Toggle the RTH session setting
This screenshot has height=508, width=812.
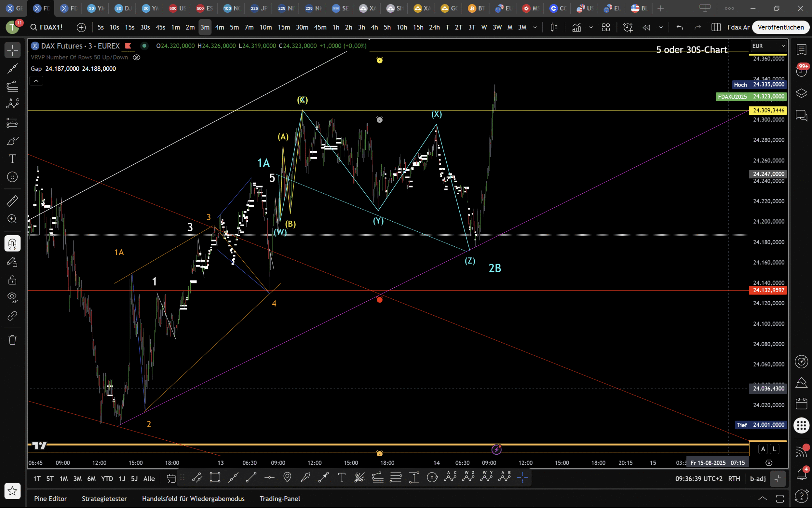click(734, 478)
